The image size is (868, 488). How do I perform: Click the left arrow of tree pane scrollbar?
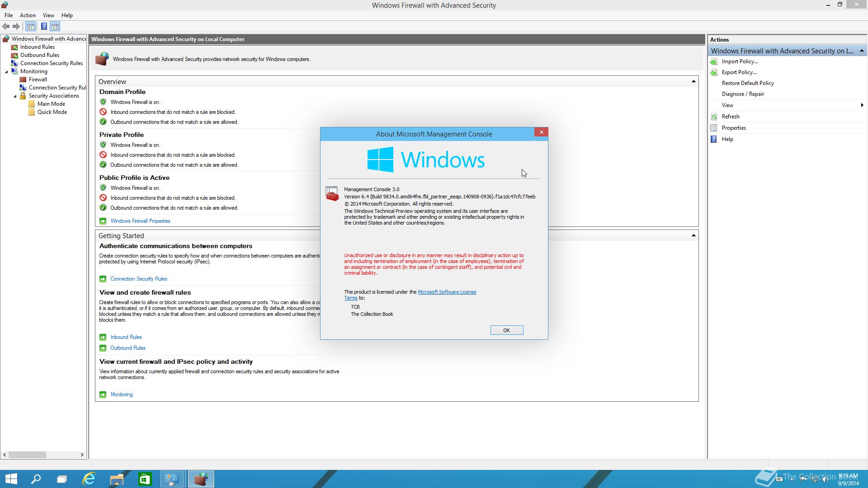pos(5,455)
